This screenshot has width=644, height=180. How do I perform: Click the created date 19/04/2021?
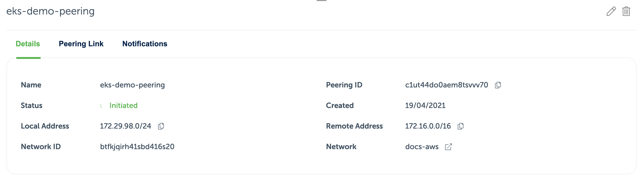pos(425,106)
